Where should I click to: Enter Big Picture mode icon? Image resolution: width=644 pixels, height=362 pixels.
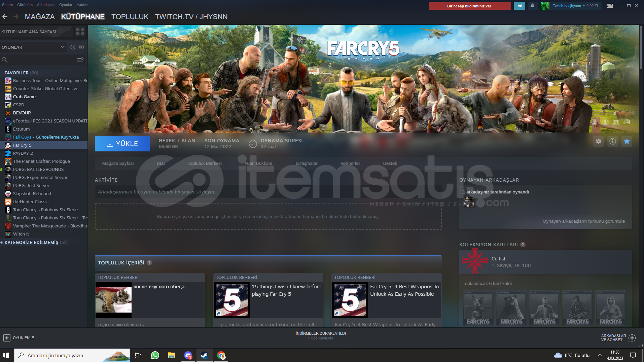click(610, 6)
